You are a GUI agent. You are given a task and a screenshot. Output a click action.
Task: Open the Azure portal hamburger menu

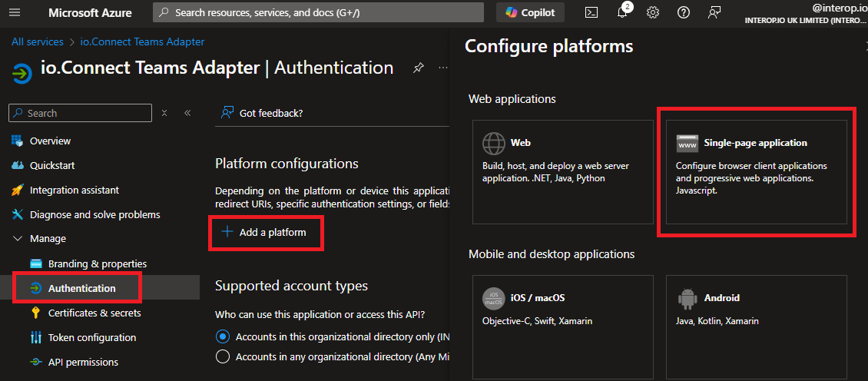15,12
